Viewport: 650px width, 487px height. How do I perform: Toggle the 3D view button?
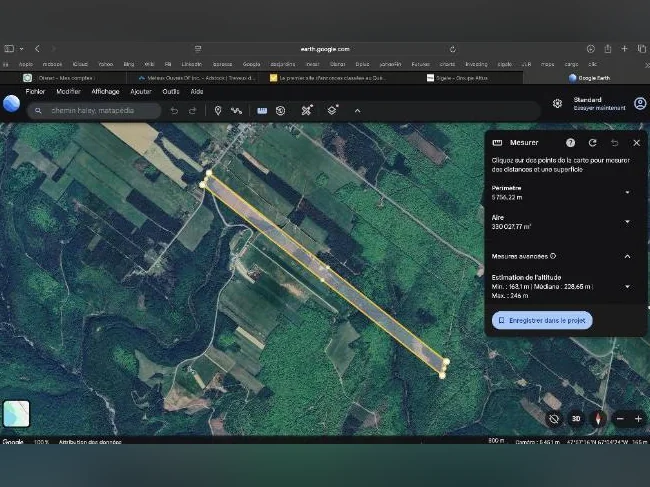tap(576, 419)
